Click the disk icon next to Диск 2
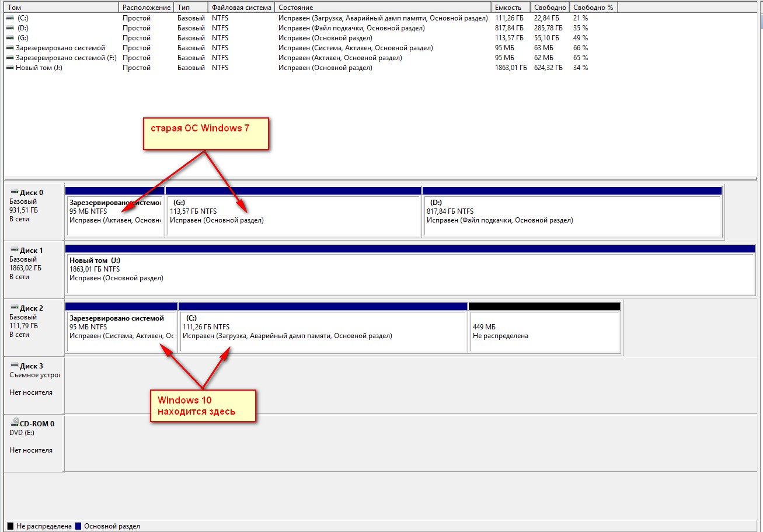 (14, 308)
